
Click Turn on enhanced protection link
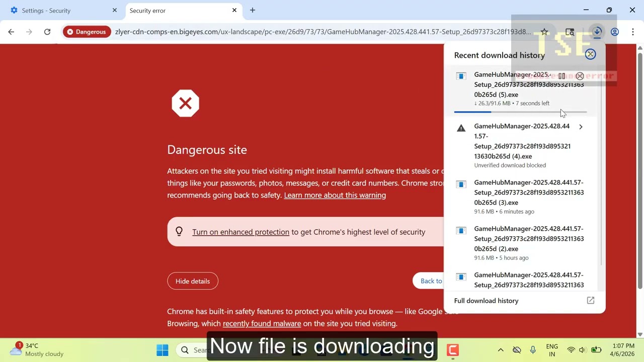[x=240, y=232]
